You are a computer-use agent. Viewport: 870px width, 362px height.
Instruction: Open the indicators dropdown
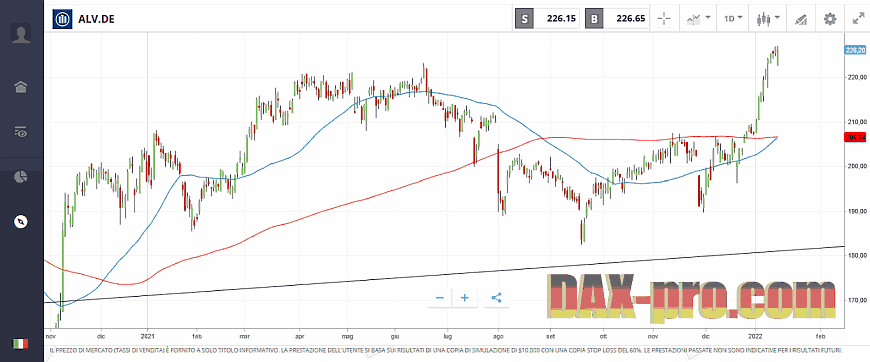point(698,19)
